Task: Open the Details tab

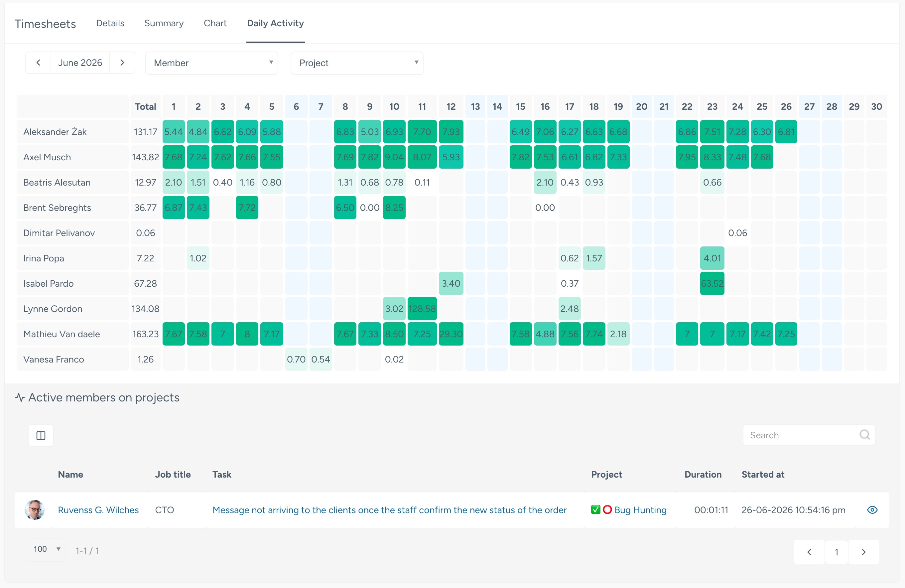Action: click(x=110, y=23)
